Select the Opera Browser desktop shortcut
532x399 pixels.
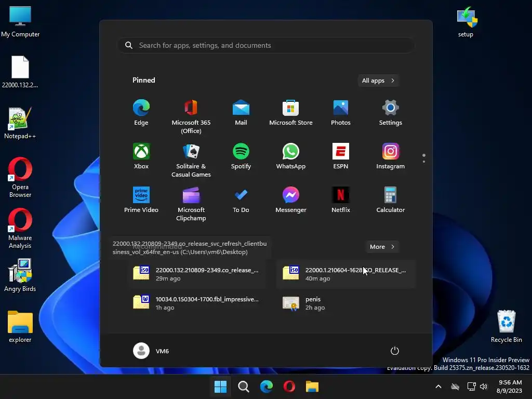[x=20, y=177]
